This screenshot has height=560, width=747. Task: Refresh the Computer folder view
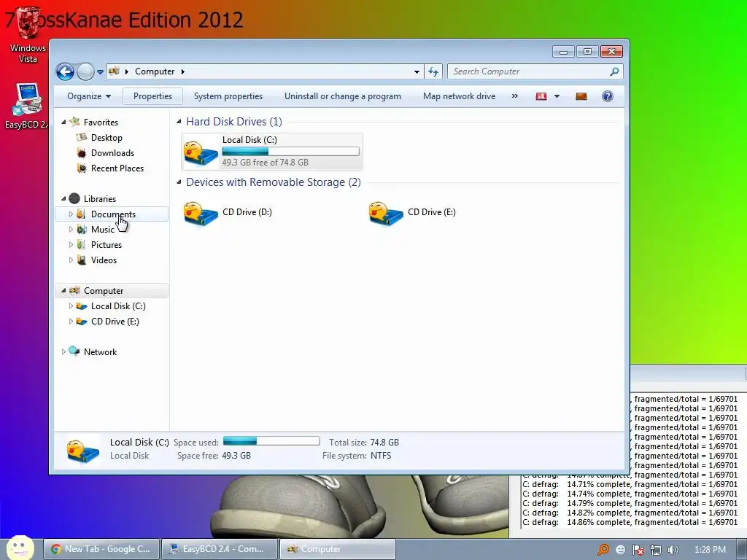[x=433, y=72]
